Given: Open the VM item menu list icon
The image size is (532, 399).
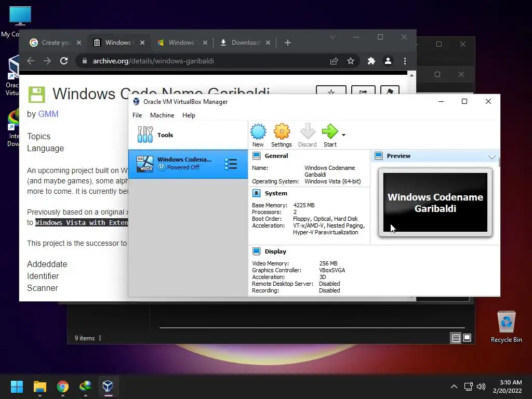Looking at the screenshot, I should coord(231,164).
